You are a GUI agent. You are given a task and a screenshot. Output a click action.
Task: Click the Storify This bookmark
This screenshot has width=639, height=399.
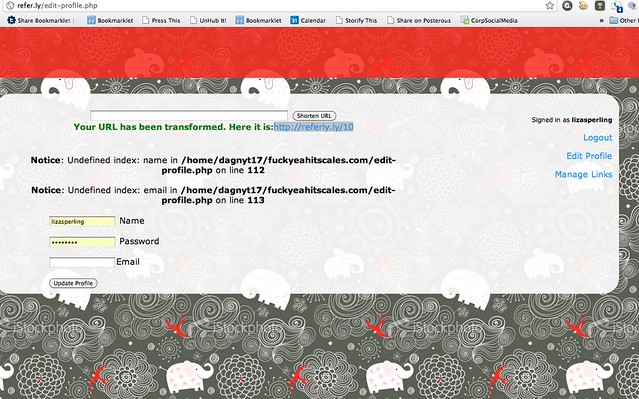point(357,20)
